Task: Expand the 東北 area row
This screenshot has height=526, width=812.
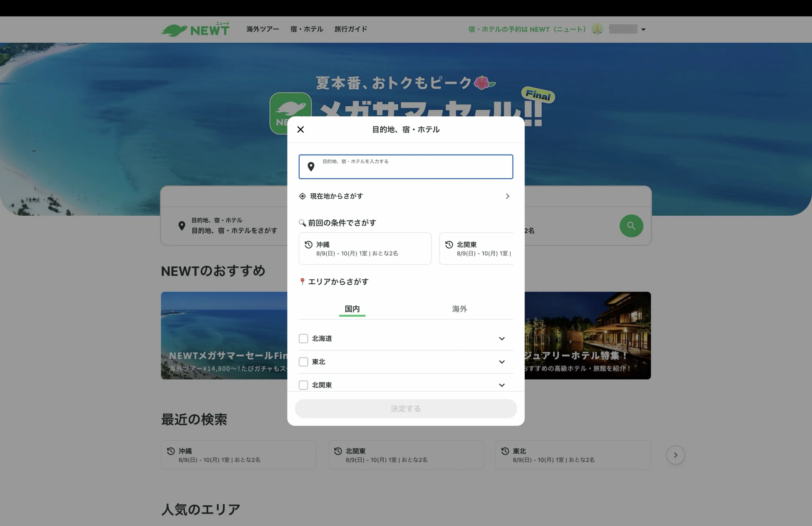Action: (502, 362)
